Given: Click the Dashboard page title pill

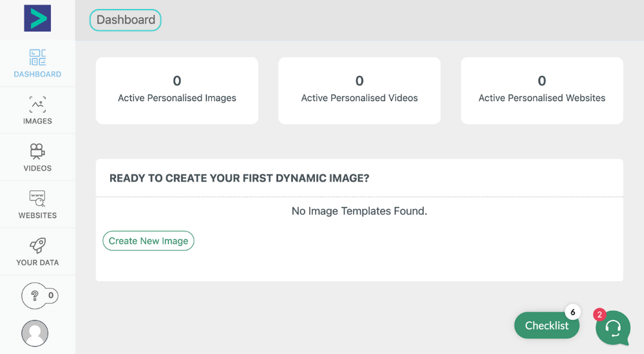Looking at the screenshot, I should tap(126, 20).
